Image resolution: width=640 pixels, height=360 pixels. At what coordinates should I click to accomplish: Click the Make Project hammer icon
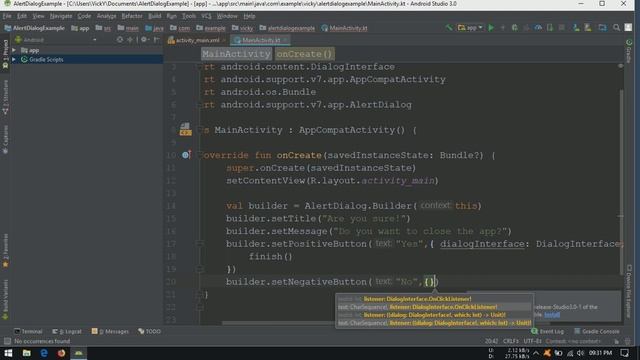pyautogui.click(x=449, y=28)
